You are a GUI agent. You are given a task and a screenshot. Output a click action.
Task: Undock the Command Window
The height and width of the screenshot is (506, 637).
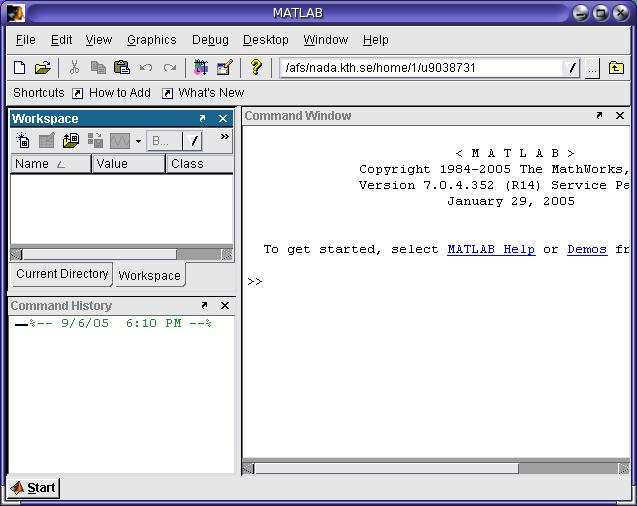click(599, 115)
